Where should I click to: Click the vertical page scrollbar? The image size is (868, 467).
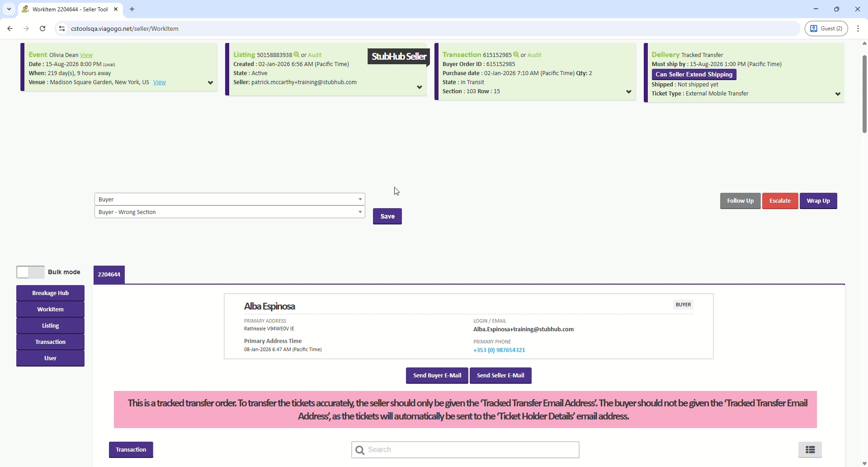pos(864,94)
